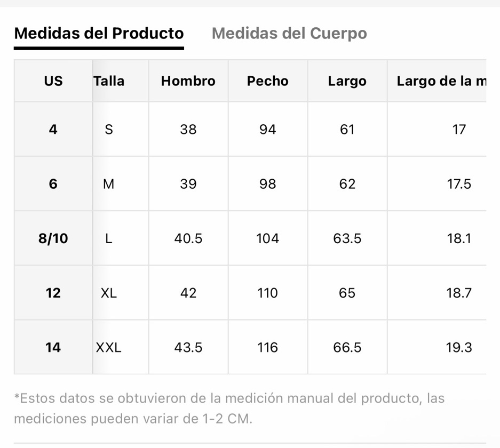Click the 40.5 shoulder value for L
This screenshot has height=448, width=500.
tap(188, 238)
